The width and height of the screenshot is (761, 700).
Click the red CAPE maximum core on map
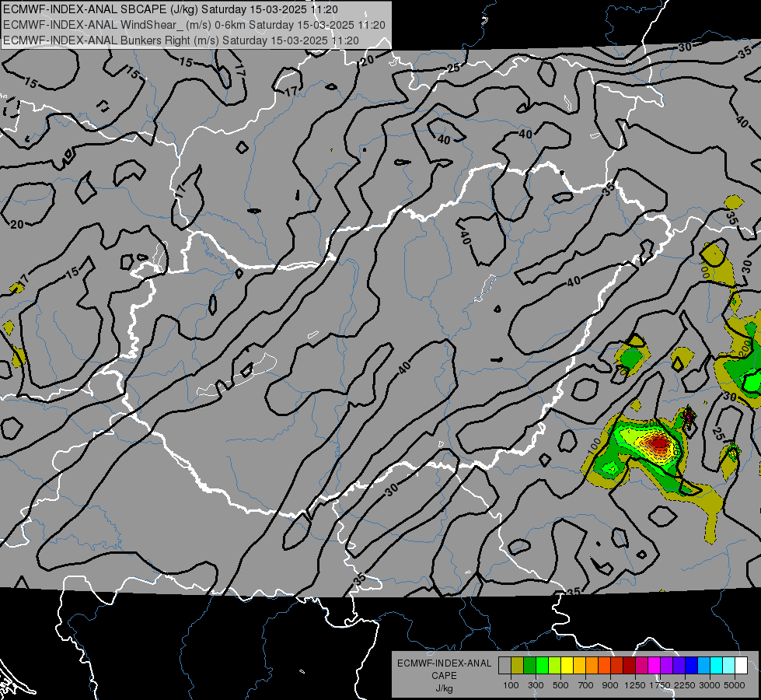coord(659,443)
